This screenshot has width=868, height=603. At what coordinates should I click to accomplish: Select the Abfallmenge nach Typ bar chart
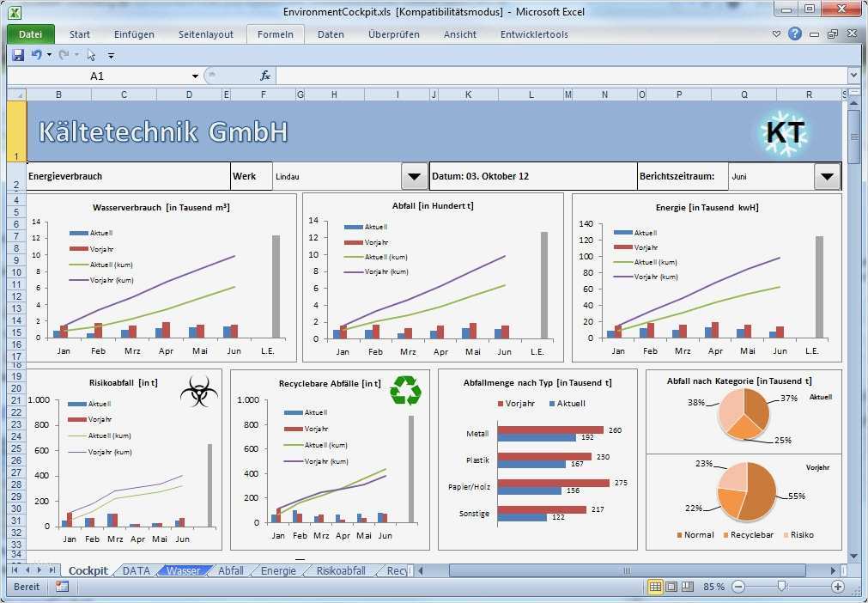click(x=537, y=460)
